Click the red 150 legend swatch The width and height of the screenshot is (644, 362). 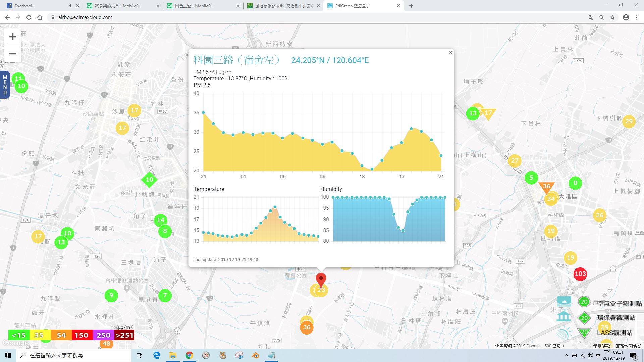click(82, 335)
